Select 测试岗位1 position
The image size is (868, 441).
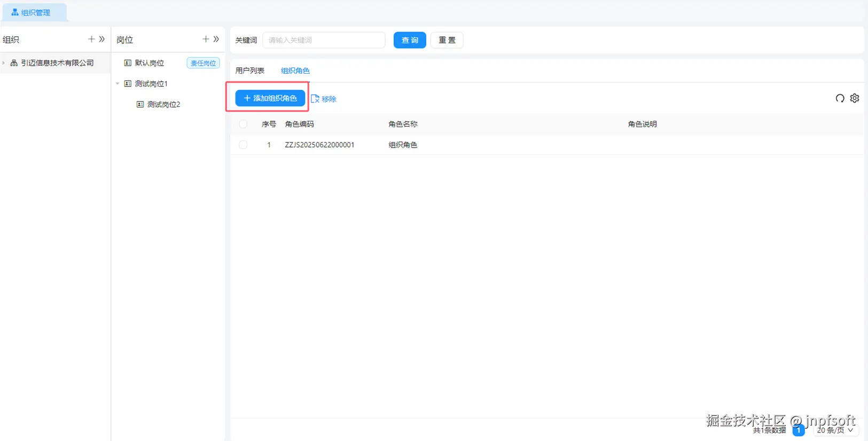pos(151,83)
